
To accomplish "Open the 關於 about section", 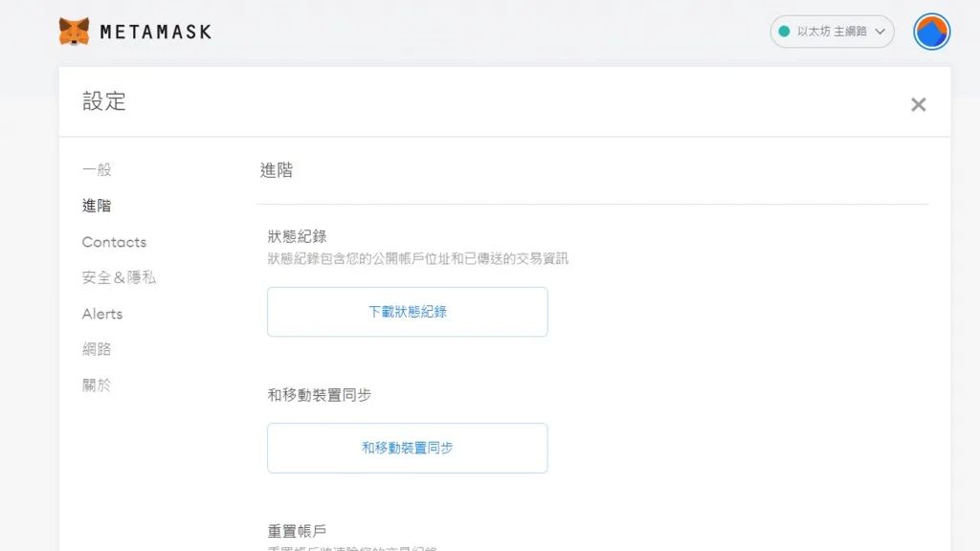I will 97,385.
